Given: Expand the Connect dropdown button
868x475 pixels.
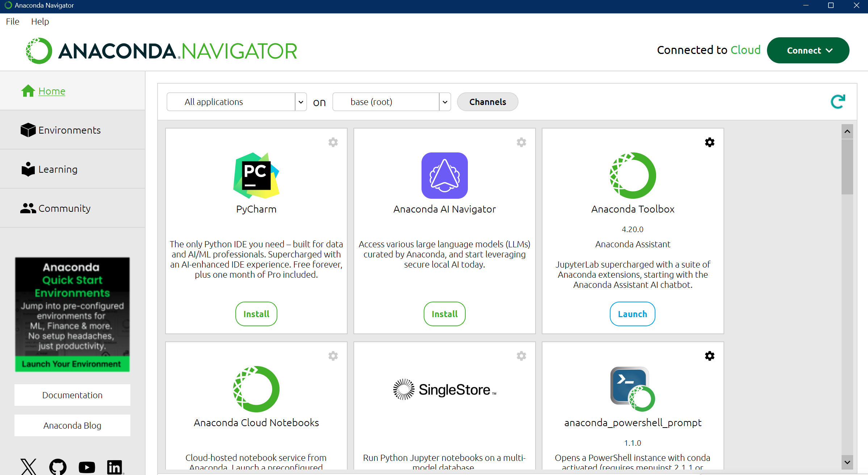Looking at the screenshot, I should tap(808, 50).
